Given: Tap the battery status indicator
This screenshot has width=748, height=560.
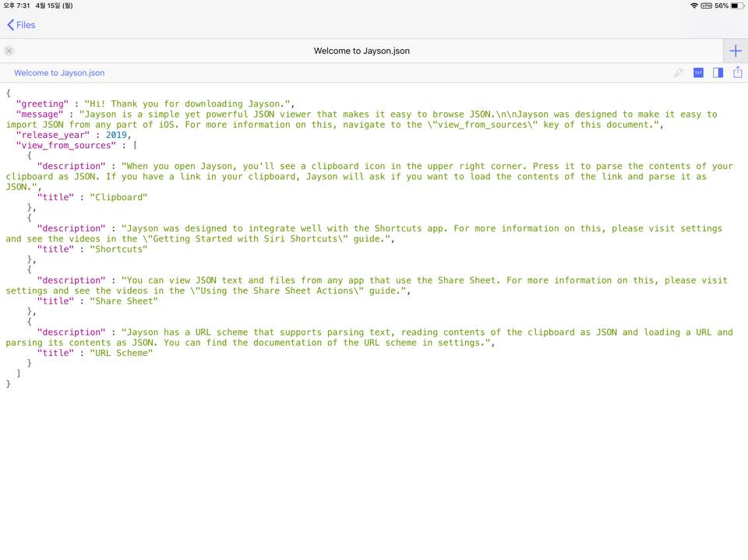Looking at the screenshot, I should coord(738,5).
